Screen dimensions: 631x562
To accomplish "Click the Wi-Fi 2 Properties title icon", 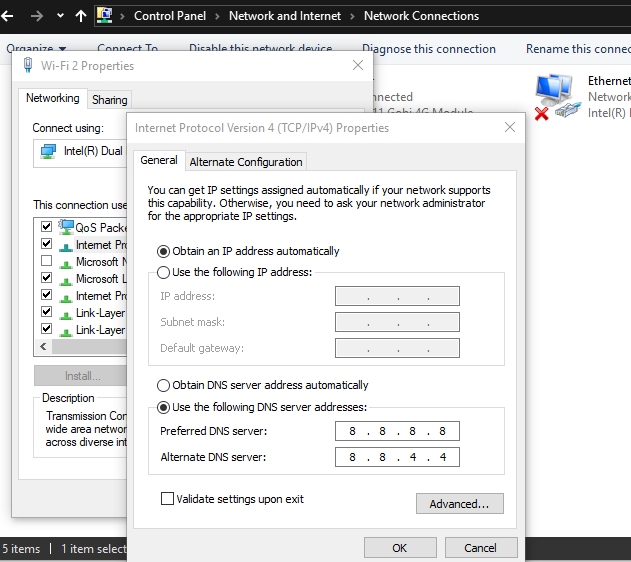I will pyautogui.click(x=28, y=65).
